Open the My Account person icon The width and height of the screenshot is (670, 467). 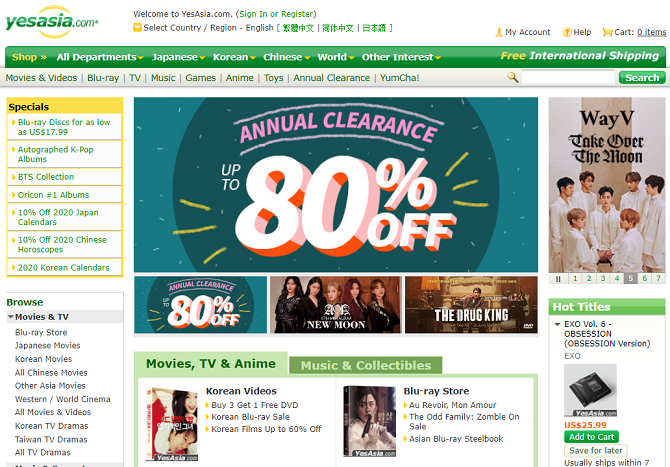[x=499, y=32]
